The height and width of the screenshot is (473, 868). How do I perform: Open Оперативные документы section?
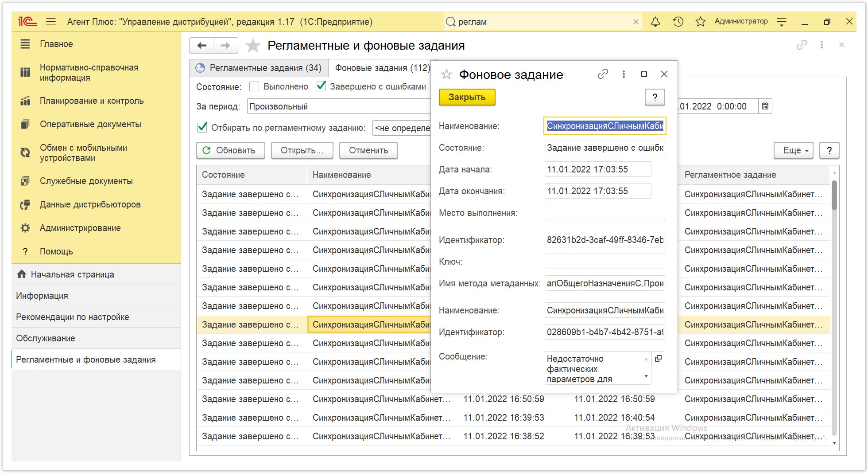pyautogui.click(x=96, y=124)
